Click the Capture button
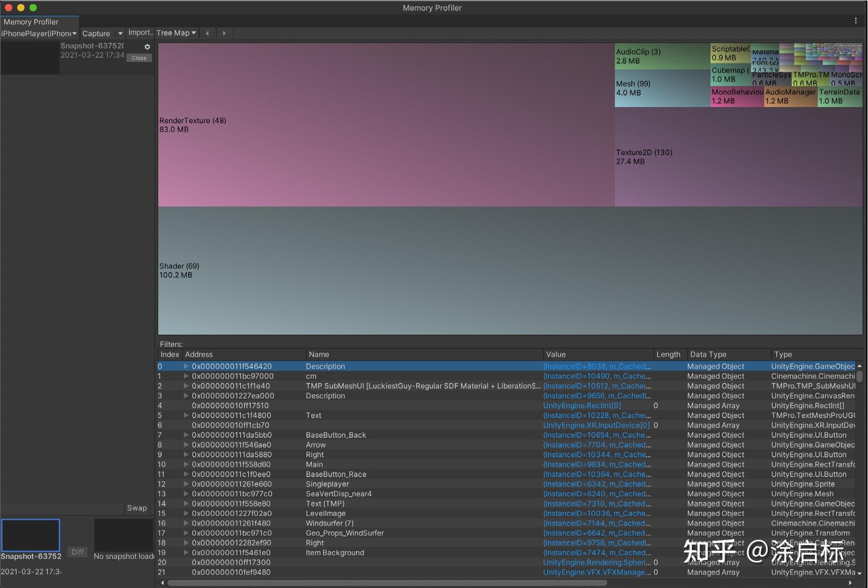This screenshot has width=868, height=588. pos(96,33)
